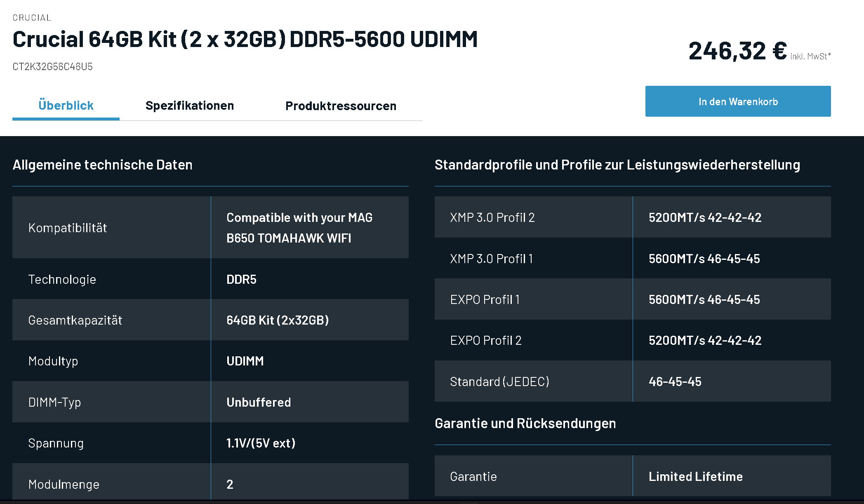Click the MAG B650 TOMAHAWK WIFI compatibility text
This screenshot has width=864, height=504.
(x=299, y=228)
